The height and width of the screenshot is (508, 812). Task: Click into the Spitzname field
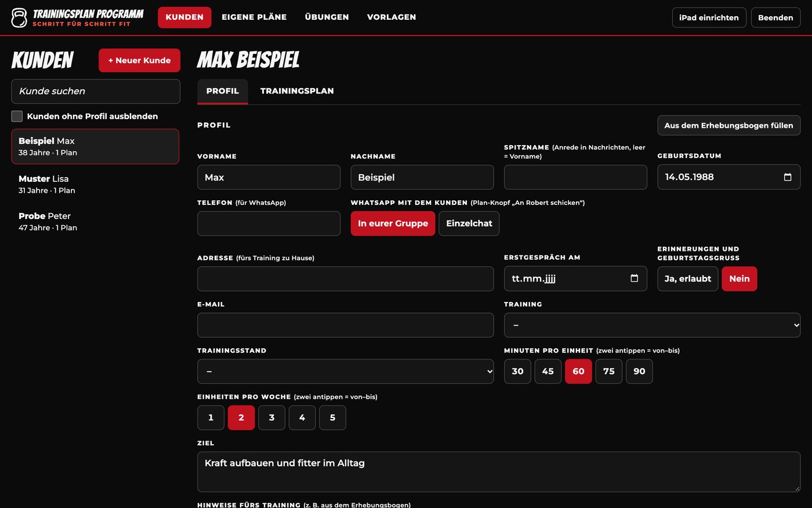tap(575, 177)
